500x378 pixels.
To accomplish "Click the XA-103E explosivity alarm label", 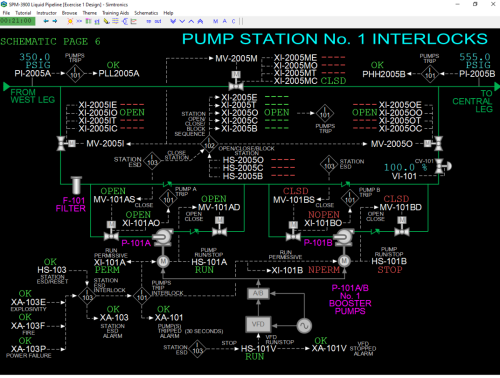I will (28, 302).
